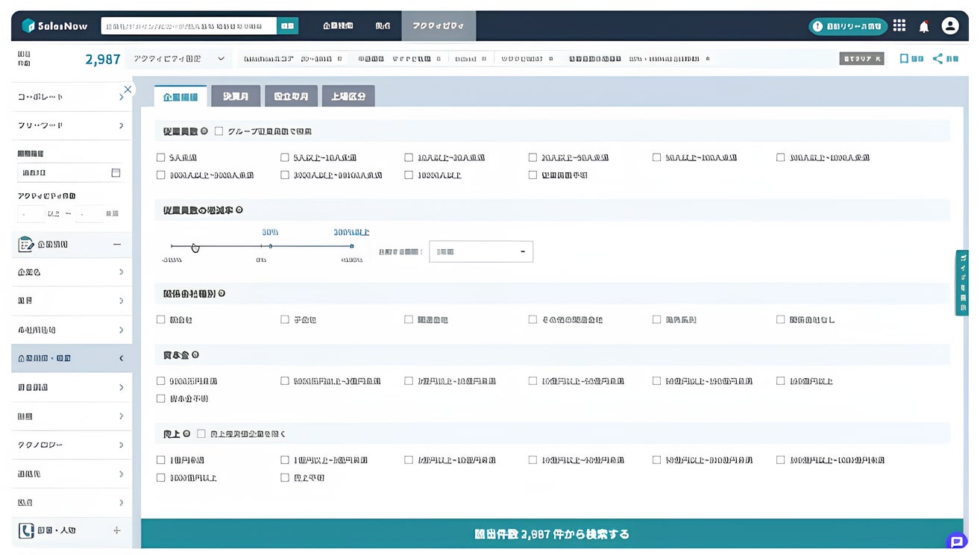Tick the group-total checkbox beside the employee count heading
980x555 pixels.
point(219,131)
